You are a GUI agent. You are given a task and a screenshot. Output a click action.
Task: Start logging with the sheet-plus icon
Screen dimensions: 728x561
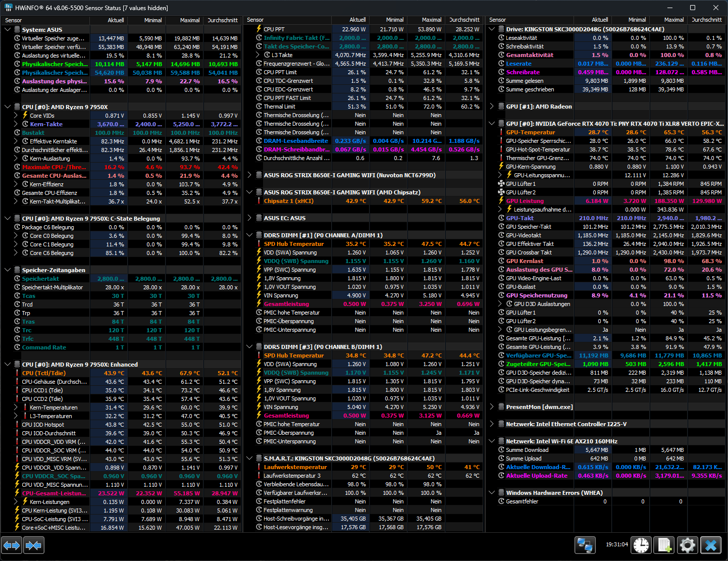[x=664, y=545]
